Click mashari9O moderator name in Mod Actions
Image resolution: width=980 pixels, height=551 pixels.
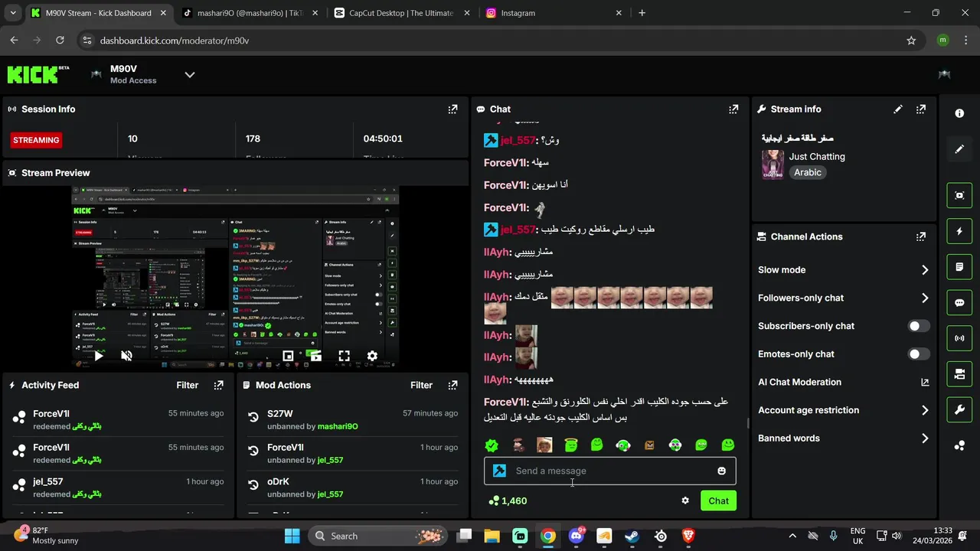[338, 426]
